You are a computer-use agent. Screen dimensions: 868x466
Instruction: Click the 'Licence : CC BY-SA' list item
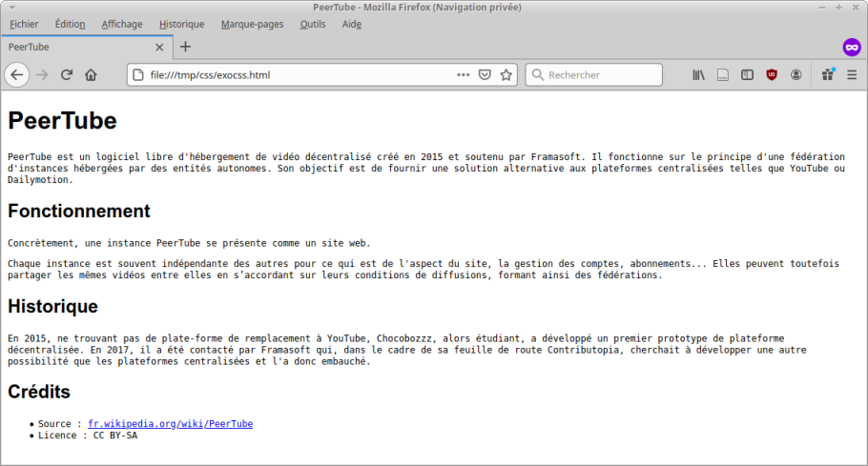click(x=88, y=436)
